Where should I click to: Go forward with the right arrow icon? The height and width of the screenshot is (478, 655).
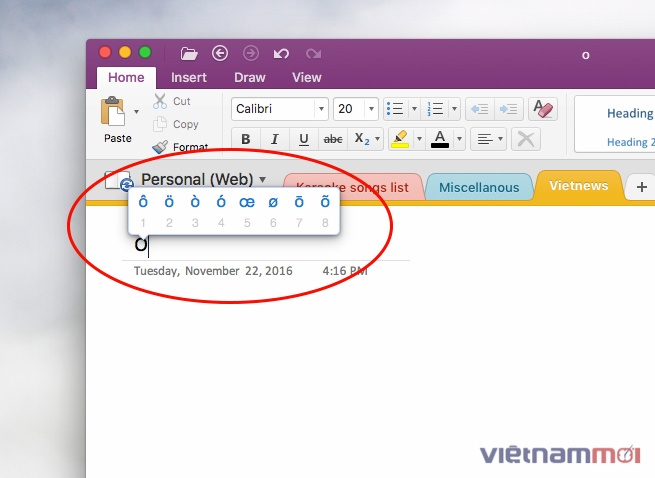251,53
